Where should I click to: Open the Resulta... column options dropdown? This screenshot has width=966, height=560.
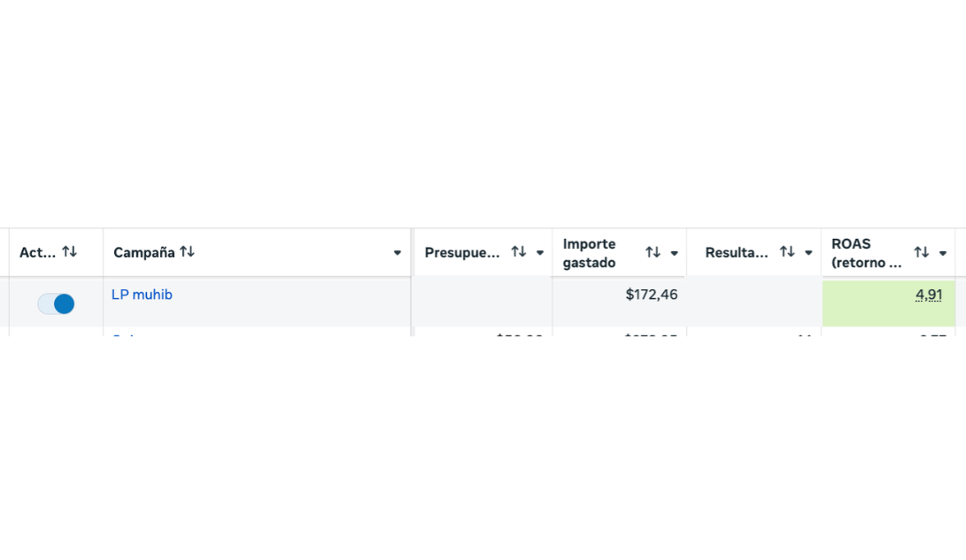[808, 253]
